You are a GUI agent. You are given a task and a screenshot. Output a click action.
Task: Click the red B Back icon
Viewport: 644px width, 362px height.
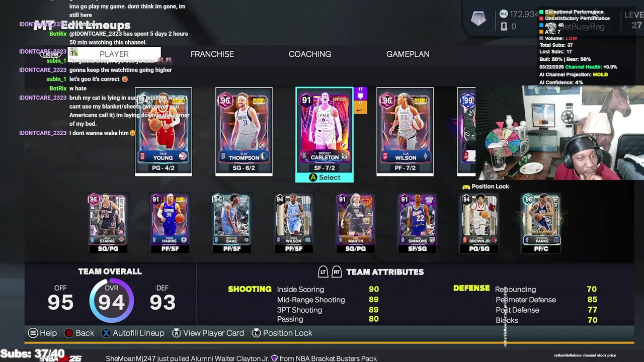click(x=68, y=333)
